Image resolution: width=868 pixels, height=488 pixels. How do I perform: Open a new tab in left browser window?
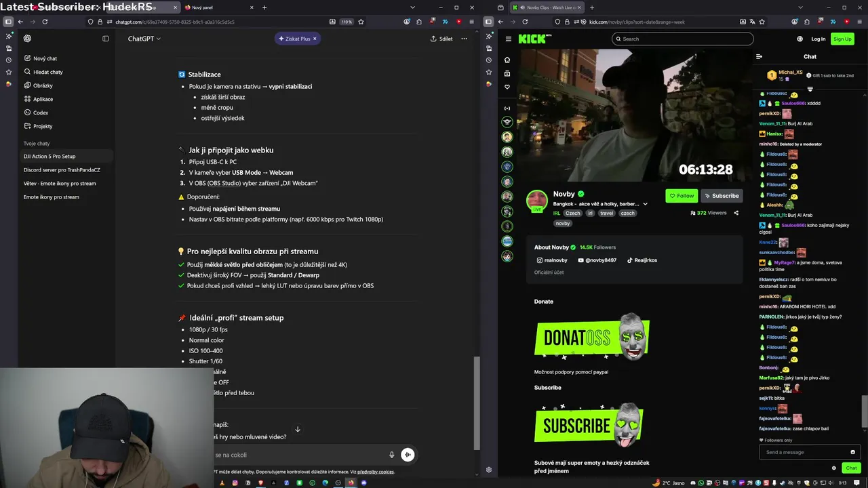click(x=264, y=7)
